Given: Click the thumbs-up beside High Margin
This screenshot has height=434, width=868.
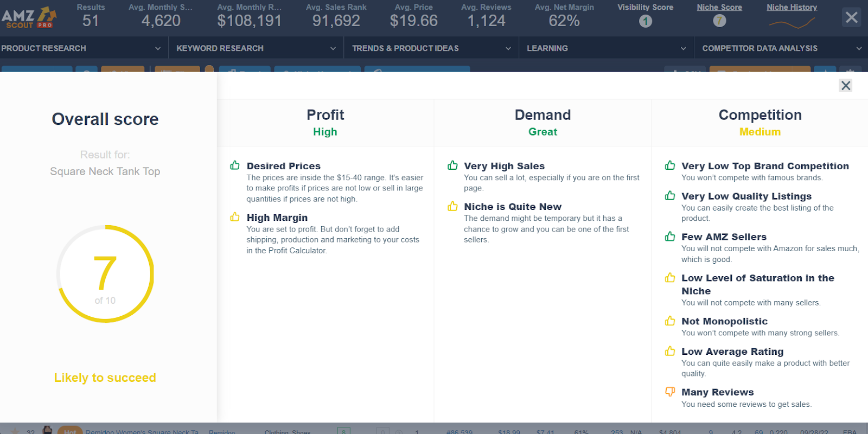Looking at the screenshot, I should point(235,217).
